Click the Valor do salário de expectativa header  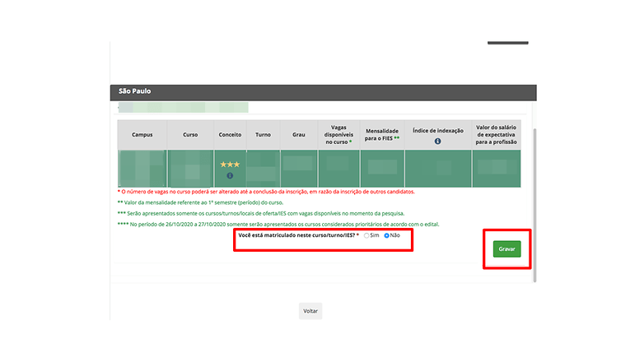click(496, 135)
